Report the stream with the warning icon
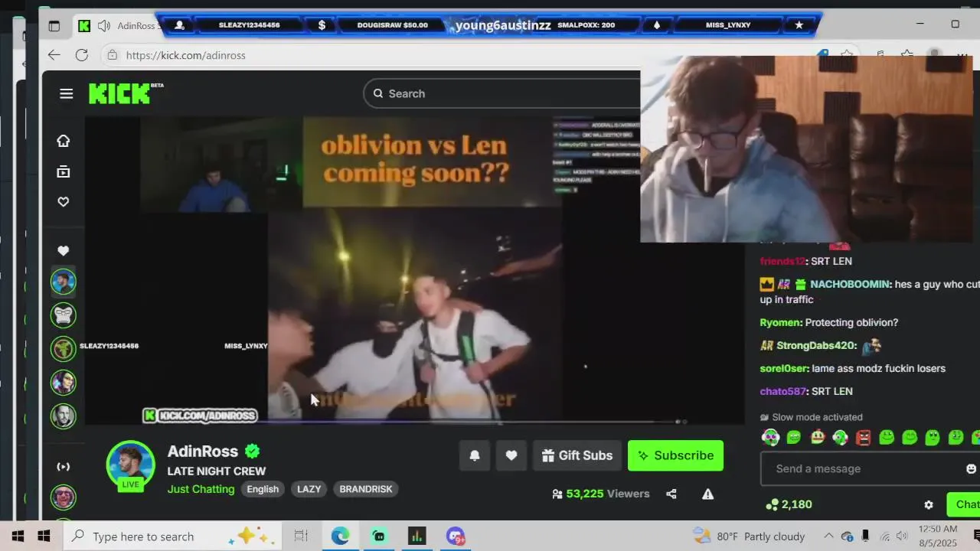 (x=708, y=494)
